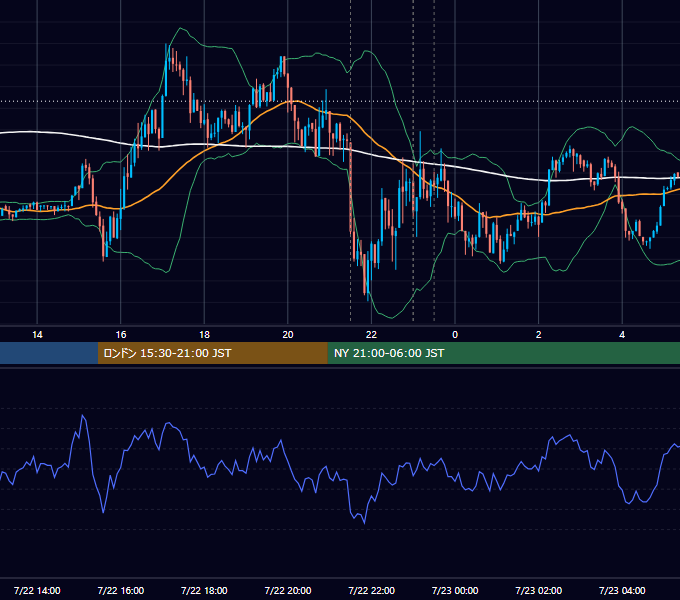Click the '14' hour label on chart axis
Image resolution: width=680 pixels, height=600 pixels.
(x=37, y=335)
